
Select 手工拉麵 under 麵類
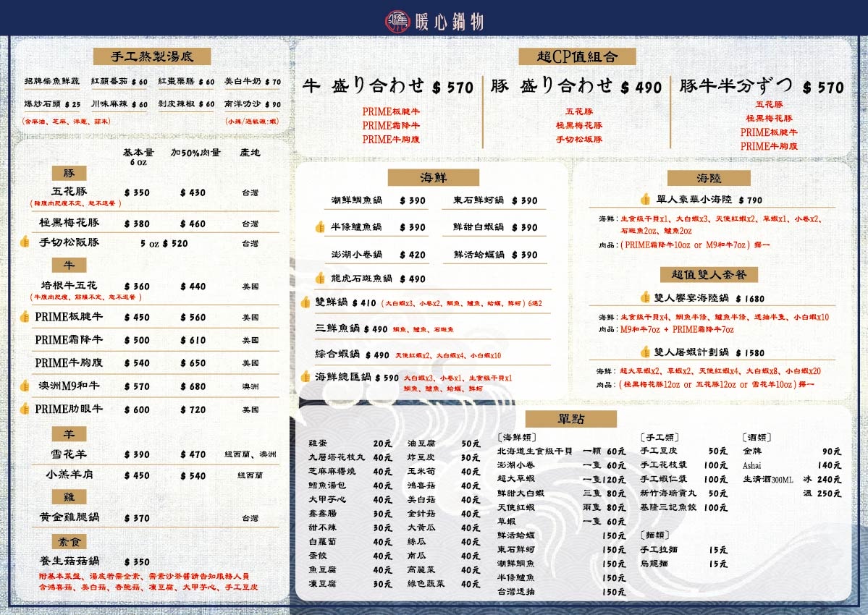click(x=659, y=549)
